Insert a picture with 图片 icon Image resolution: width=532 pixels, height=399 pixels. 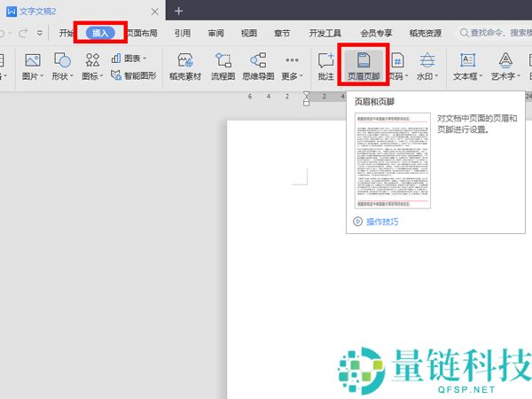[x=33, y=66]
